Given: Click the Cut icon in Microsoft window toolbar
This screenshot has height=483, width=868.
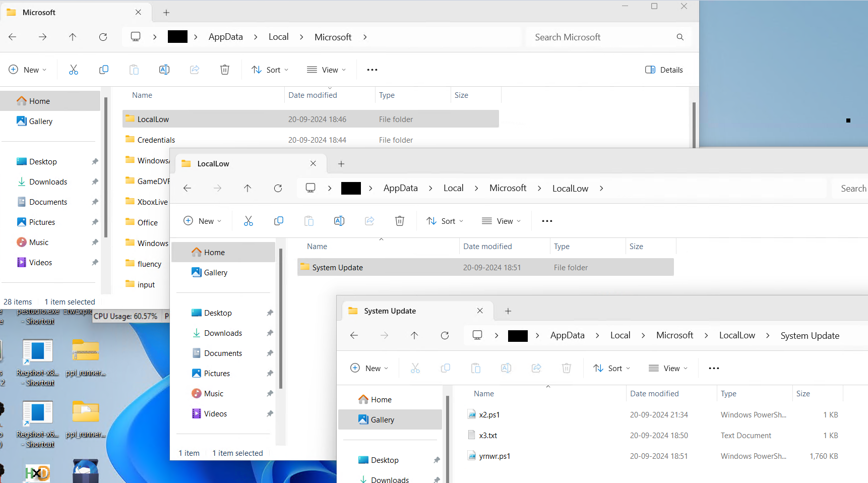Looking at the screenshot, I should click(74, 70).
